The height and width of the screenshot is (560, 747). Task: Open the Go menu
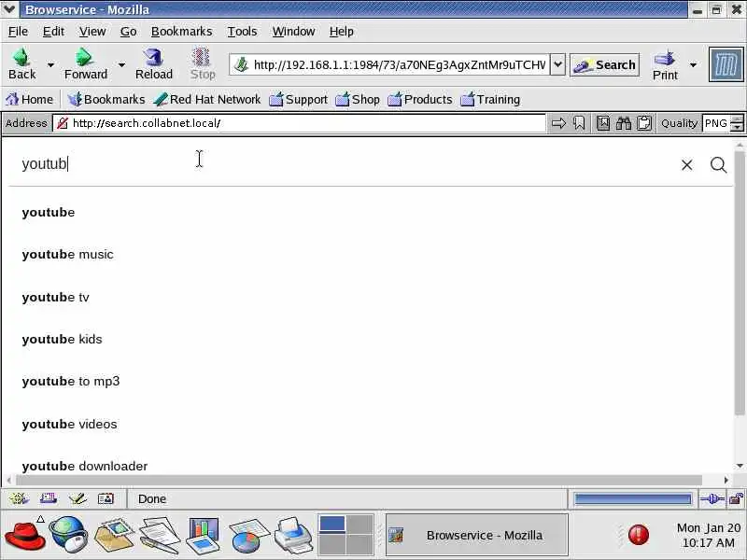pos(128,32)
